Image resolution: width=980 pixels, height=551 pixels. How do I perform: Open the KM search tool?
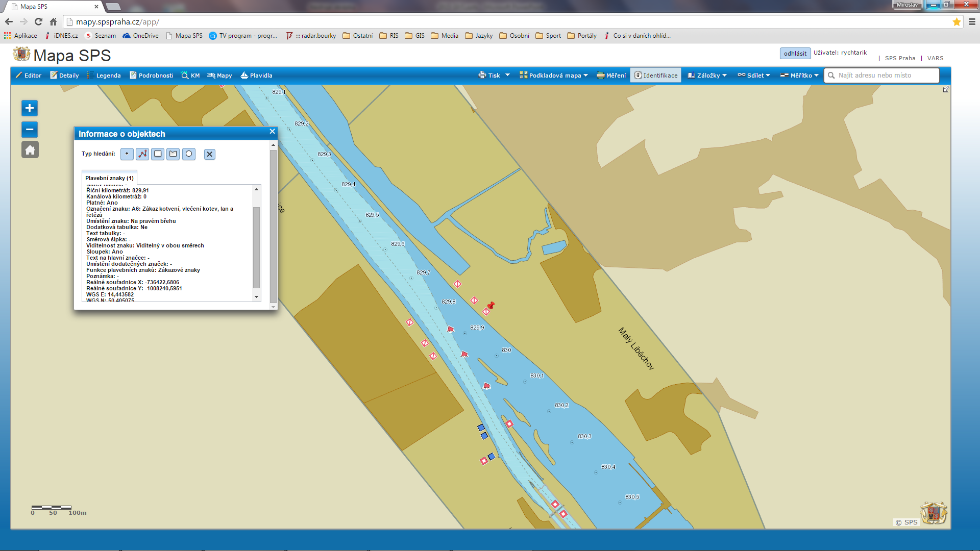click(x=190, y=76)
